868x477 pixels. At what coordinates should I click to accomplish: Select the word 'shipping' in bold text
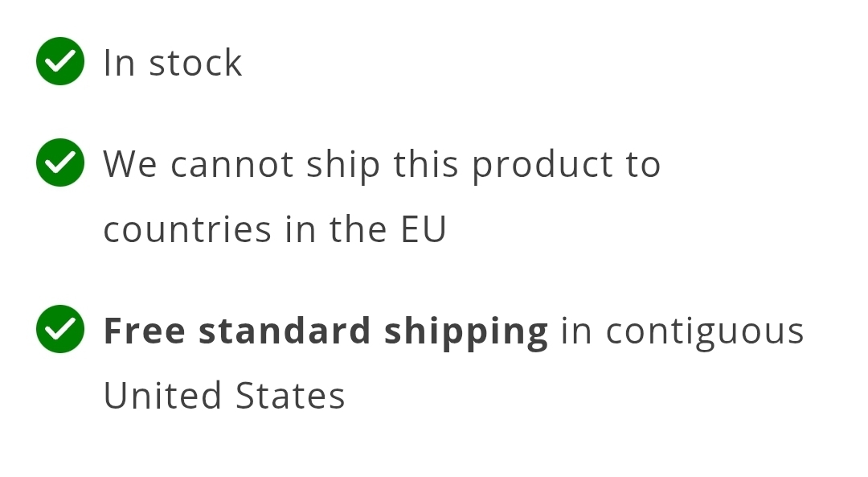pyautogui.click(x=466, y=332)
